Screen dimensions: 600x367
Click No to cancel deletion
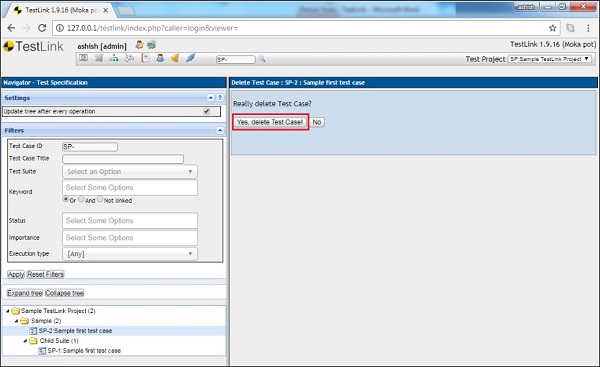tap(317, 122)
